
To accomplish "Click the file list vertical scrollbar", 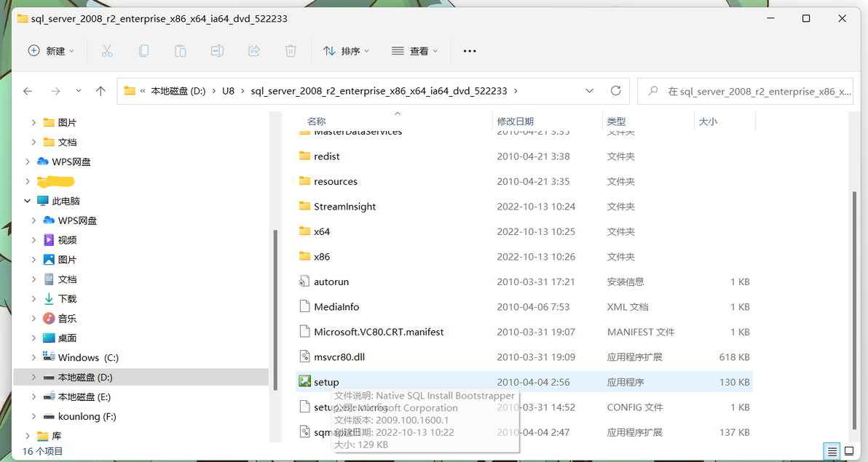I will click(854, 310).
